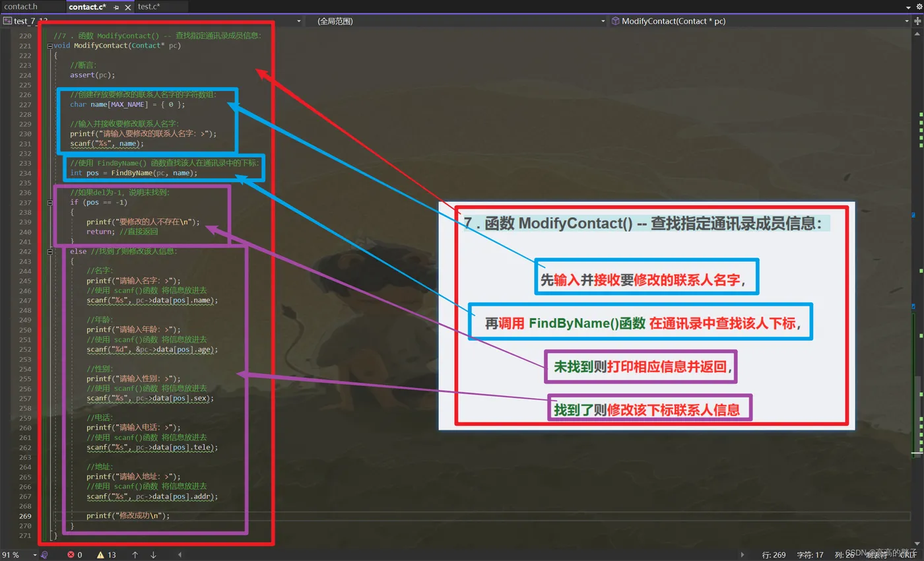Click the horizontal scrollbar right arrow
Screen dimensions: 924x561
point(742,555)
